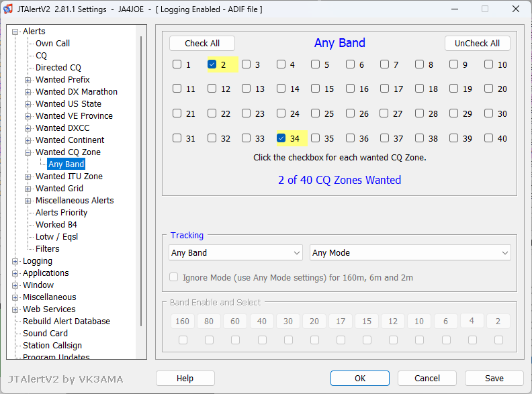The height and width of the screenshot is (394, 532).
Task: Check CQ Zone 40 checkbox
Action: [x=488, y=138]
